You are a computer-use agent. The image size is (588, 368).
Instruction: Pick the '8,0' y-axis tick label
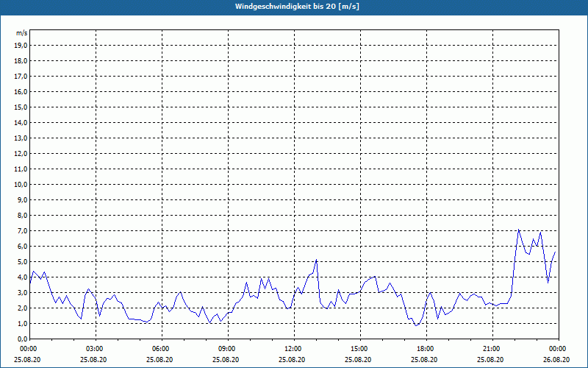[x=23, y=215]
